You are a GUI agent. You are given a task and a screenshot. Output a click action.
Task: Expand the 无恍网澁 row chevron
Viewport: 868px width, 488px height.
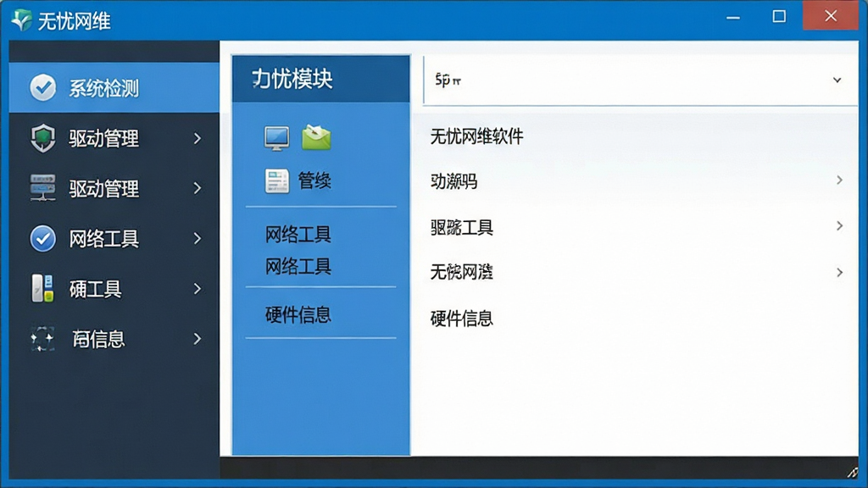[840, 272]
